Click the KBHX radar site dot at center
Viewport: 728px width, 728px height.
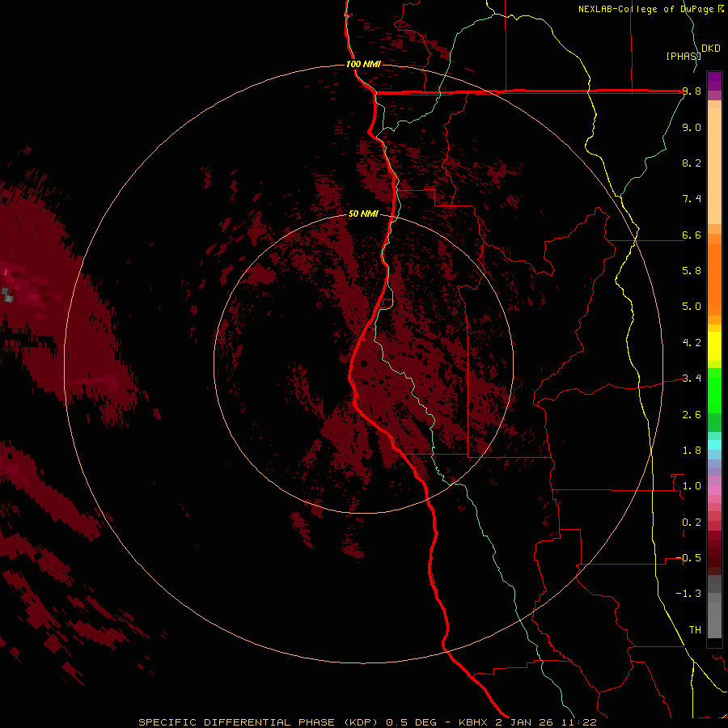364,364
